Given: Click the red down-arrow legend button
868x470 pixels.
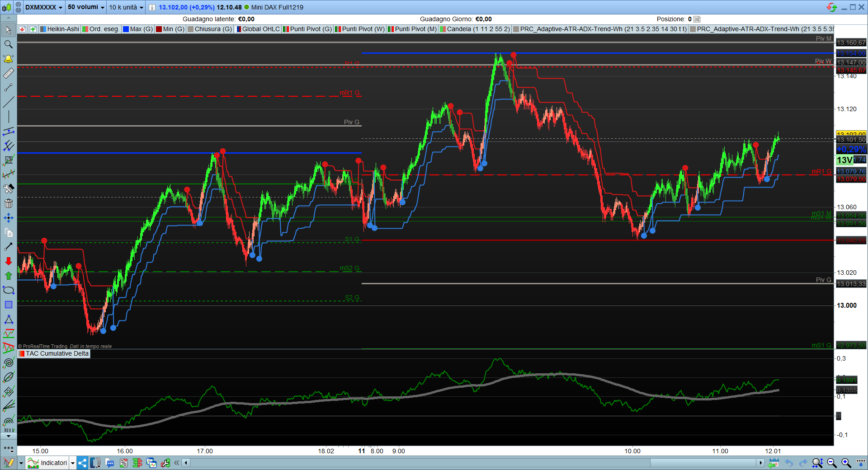Looking at the screenshot, I should 22,29.
